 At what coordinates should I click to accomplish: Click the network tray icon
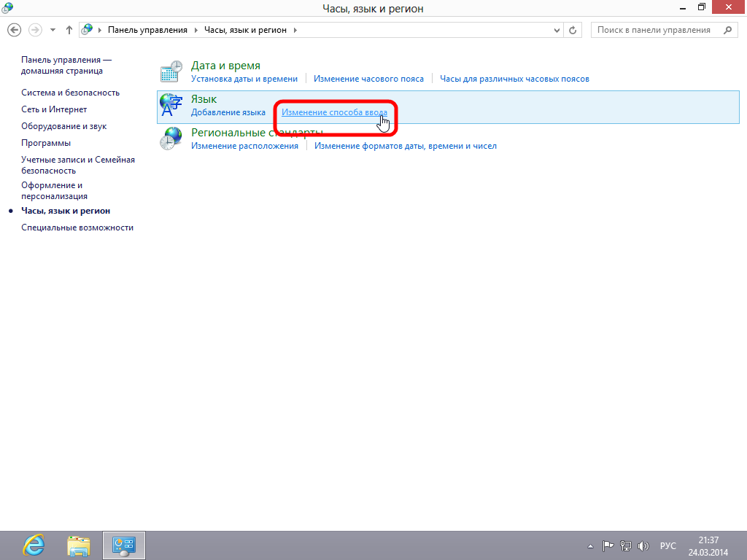[x=625, y=546]
